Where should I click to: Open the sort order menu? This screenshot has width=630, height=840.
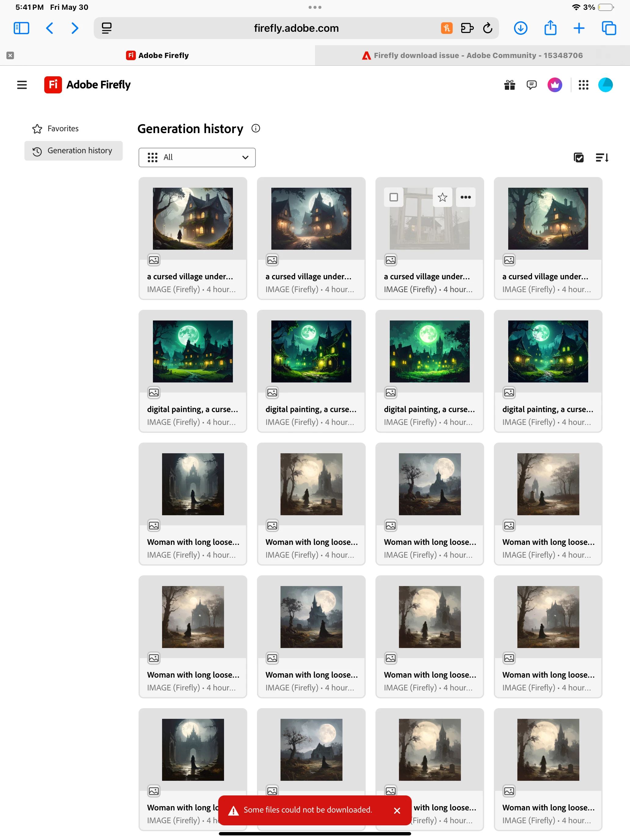tap(602, 157)
